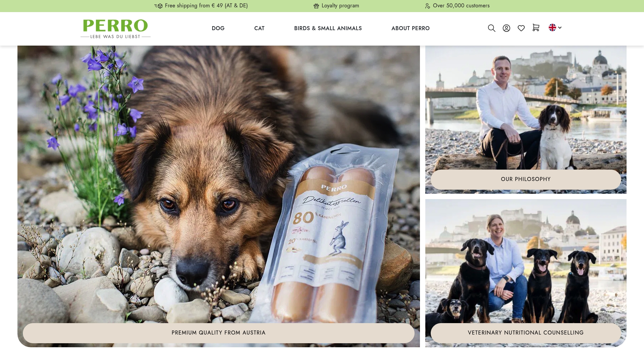
Task: Click the UK flag language icon
Action: (552, 28)
